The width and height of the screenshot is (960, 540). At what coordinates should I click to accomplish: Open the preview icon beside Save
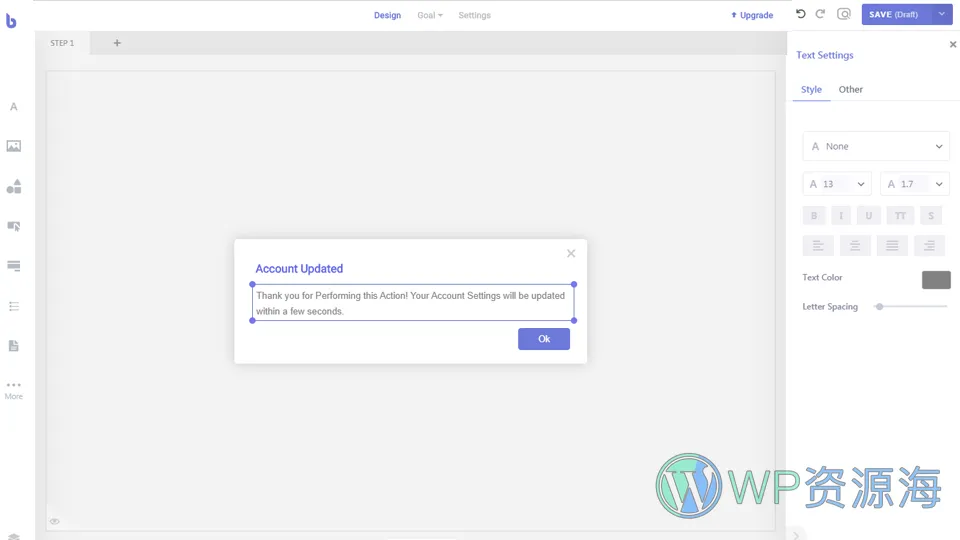844,14
